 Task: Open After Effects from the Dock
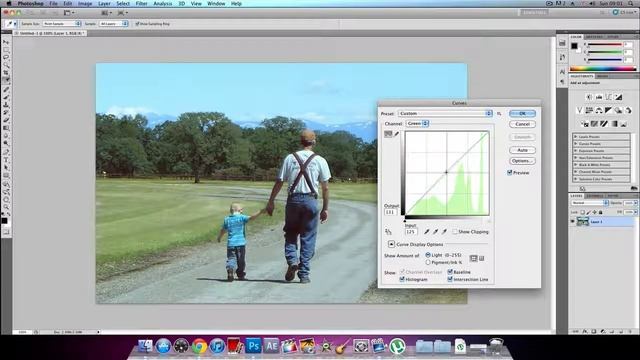pos(271,346)
